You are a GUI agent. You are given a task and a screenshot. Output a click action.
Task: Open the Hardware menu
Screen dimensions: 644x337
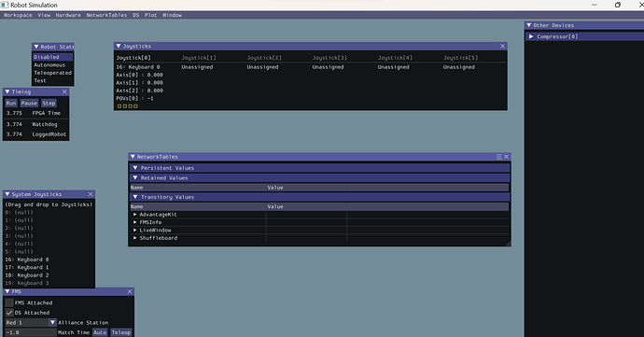click(68, 15)
